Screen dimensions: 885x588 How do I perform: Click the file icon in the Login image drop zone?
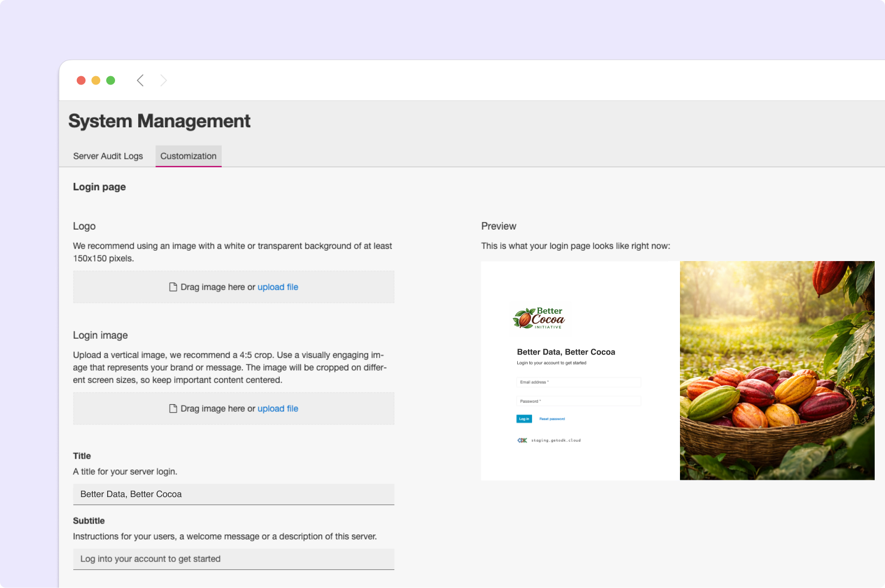[x=173, y=408]
